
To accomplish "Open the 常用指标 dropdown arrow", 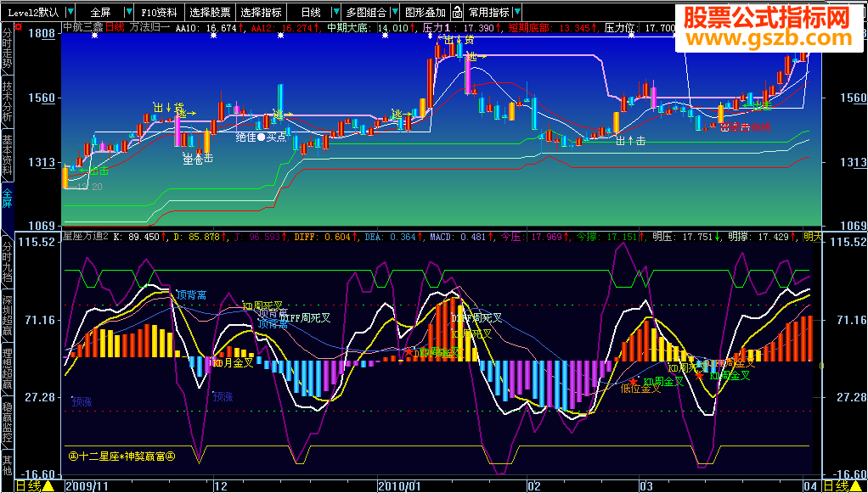I will [516, 12].
